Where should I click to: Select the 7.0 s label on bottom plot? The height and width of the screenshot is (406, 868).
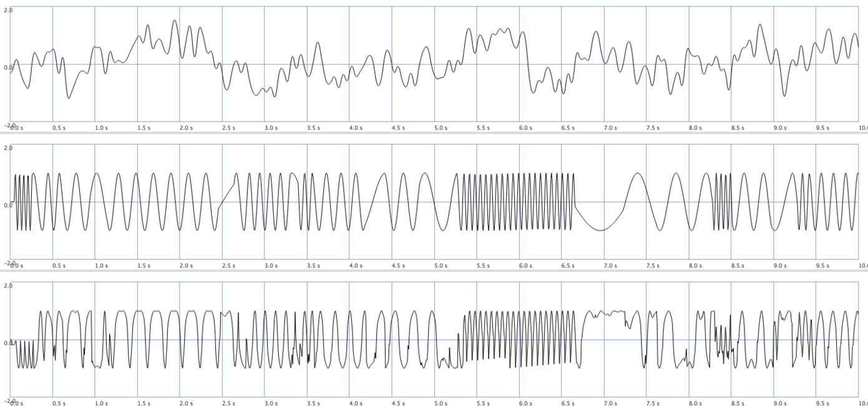coord(610,404)
